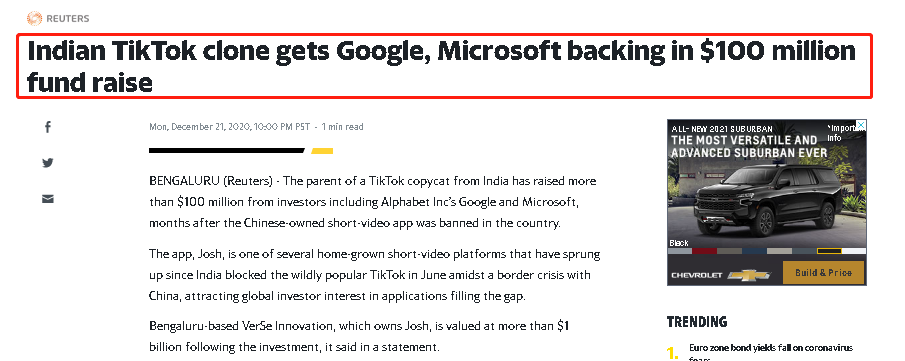Image resolution: width=905 pixels, height=361 pixels.
Task: Tweet the article via Twitter icon
Action: 48,163
